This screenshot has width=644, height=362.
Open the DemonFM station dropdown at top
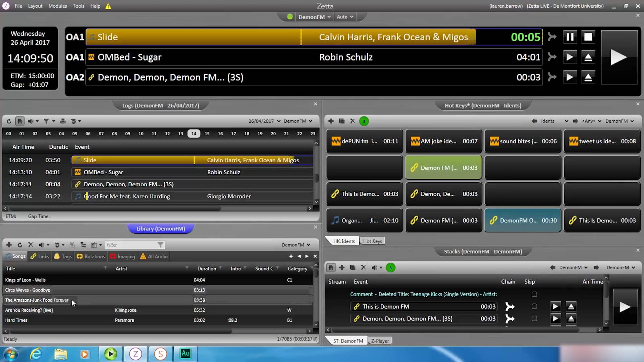(x=314, y=17)
